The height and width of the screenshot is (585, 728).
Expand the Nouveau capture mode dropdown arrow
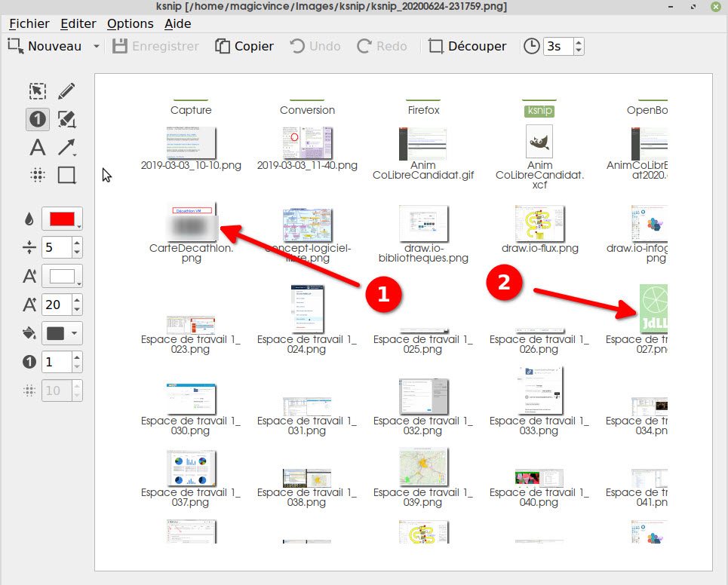pyautogui.click(x=97, y=46)
